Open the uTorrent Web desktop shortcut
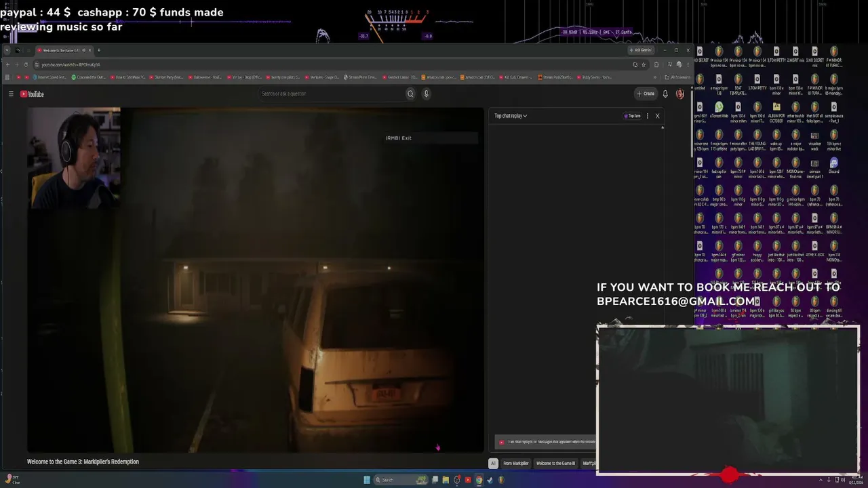The image size is (868, 488). (719, 110)
